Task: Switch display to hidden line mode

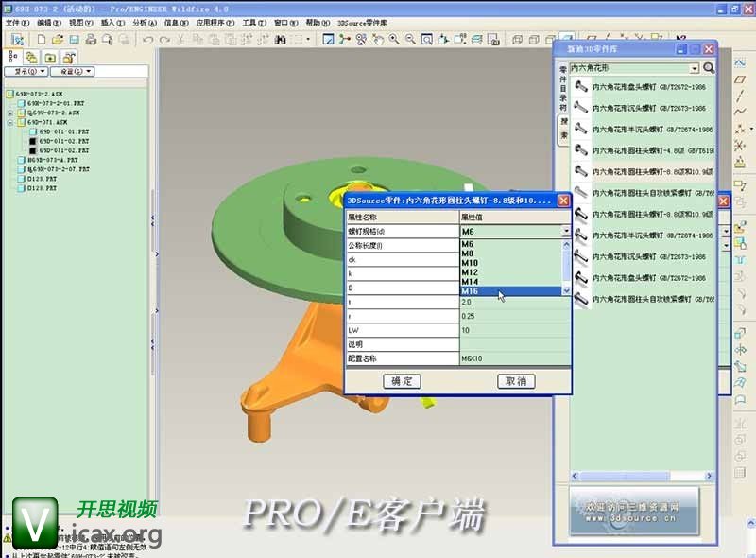Action: coord(534,40)
